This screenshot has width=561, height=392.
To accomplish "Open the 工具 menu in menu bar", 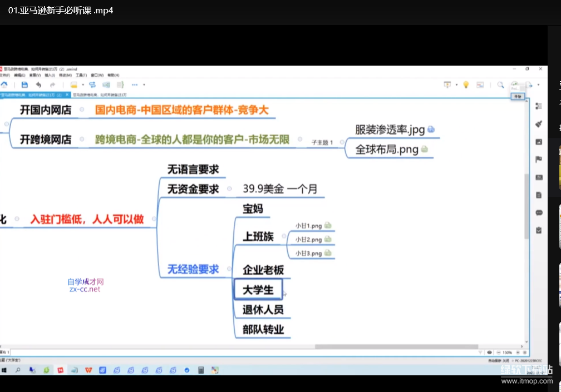I will point(81,75).
